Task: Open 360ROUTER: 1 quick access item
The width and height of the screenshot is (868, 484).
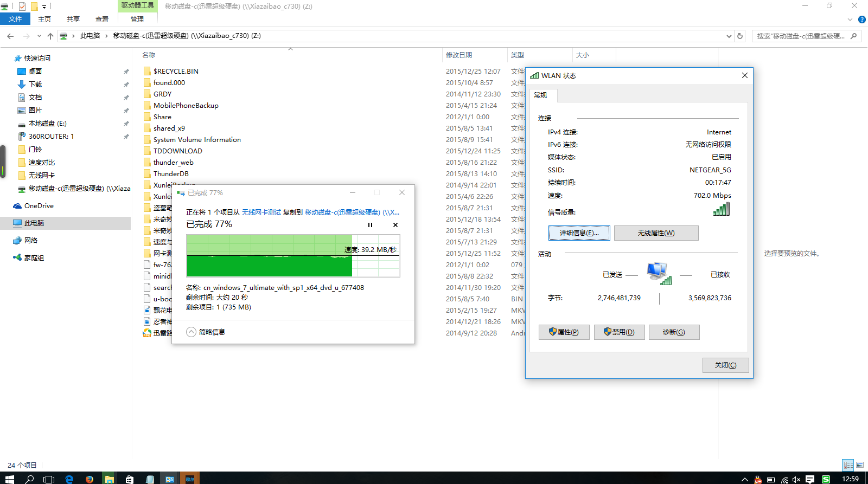Action: 51,137
